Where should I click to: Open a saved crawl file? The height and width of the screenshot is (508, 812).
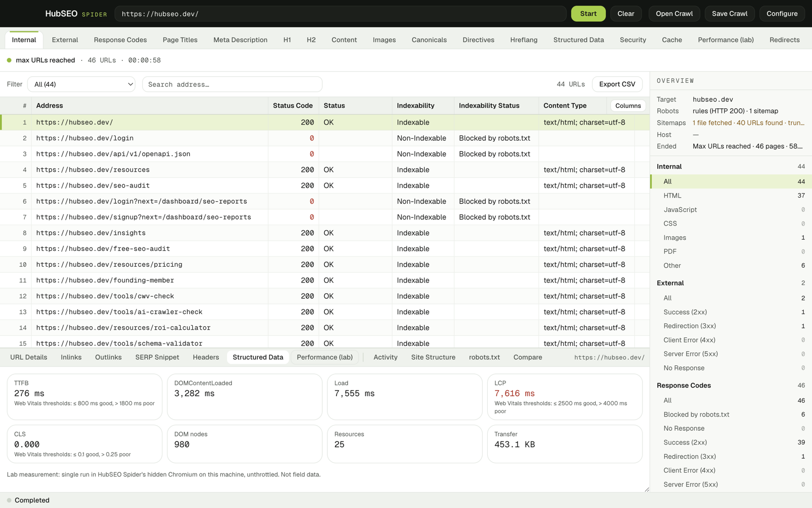(x=674, y=14)
